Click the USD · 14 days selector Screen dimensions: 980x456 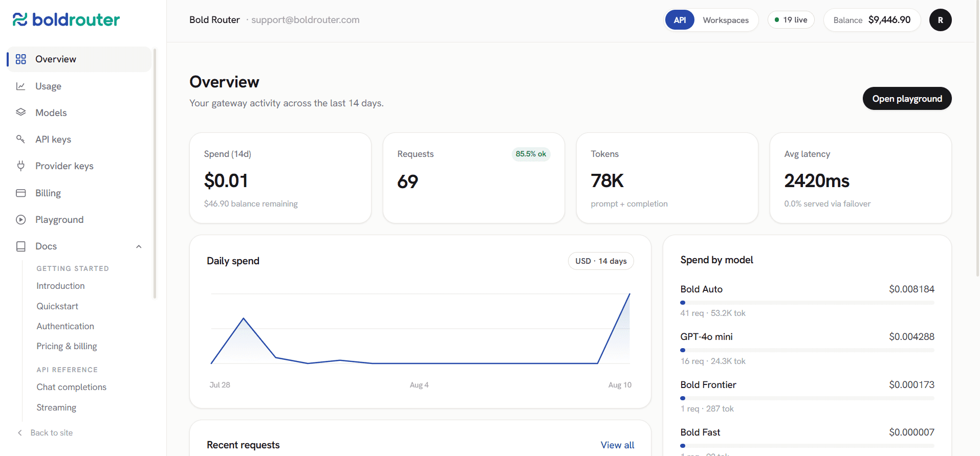[601, 261]
